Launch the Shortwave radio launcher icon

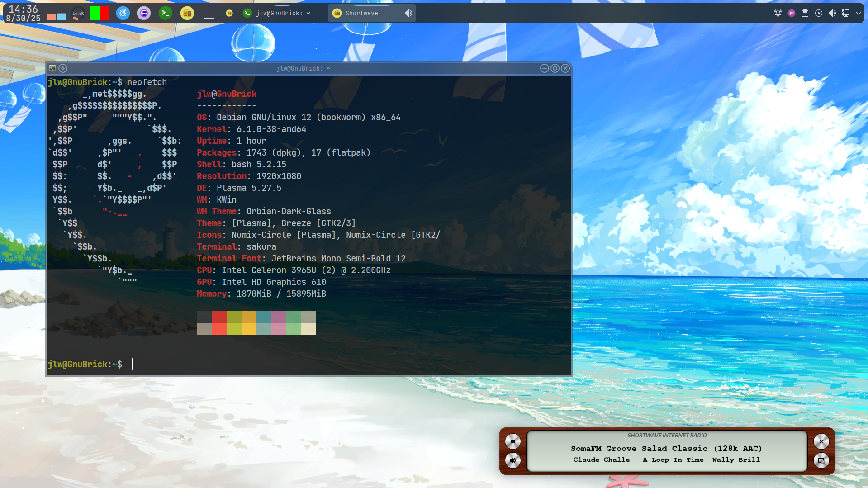(187, 13)
